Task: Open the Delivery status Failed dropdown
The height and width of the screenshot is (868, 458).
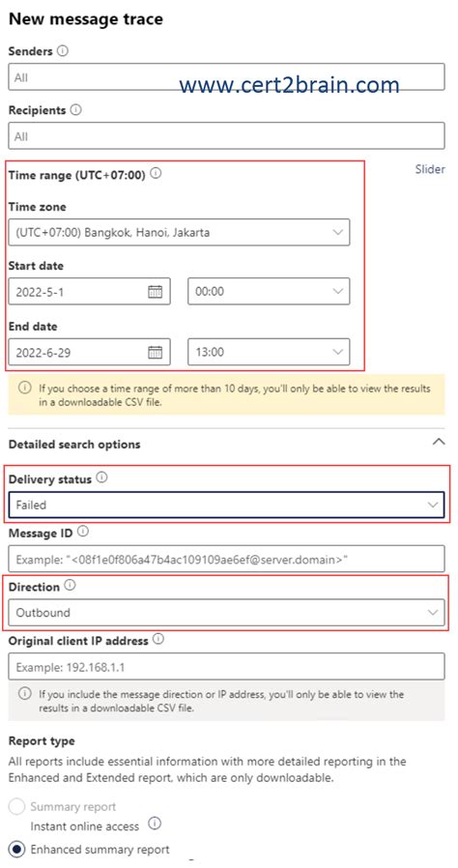Action: (x=227, y=505)
